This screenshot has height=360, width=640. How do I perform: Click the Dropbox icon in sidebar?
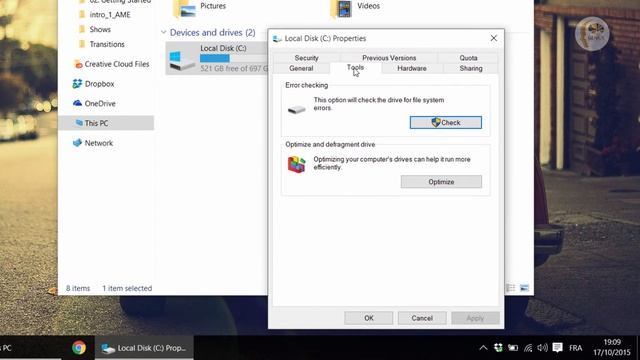[77, 84]
